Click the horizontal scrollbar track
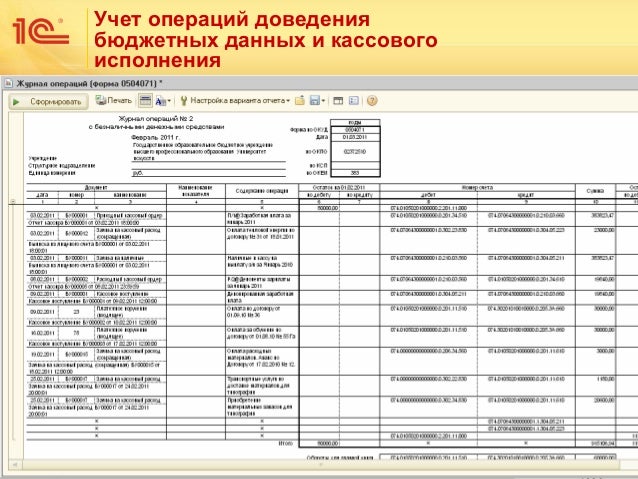The height and width of the screenshot is (479, 638). click(x=321, y=464)
